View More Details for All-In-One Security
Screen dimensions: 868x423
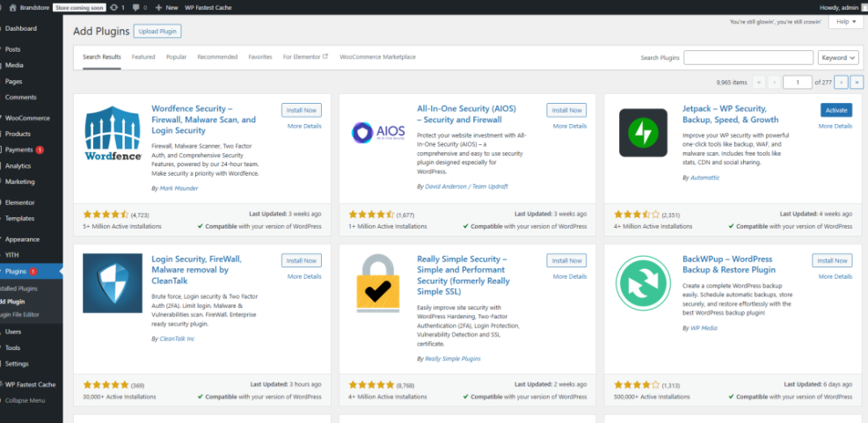tap(570, 127)
